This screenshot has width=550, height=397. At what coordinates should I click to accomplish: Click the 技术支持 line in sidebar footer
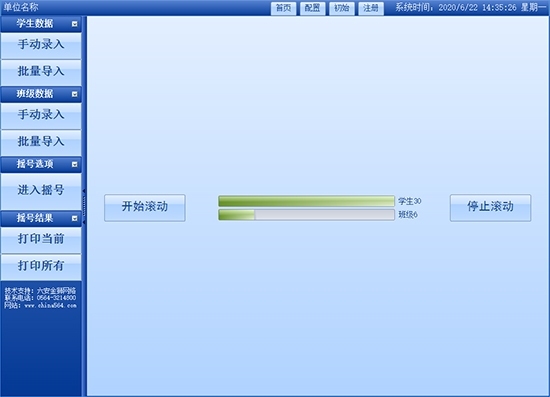pyautogui.click(x=40, y=291)
